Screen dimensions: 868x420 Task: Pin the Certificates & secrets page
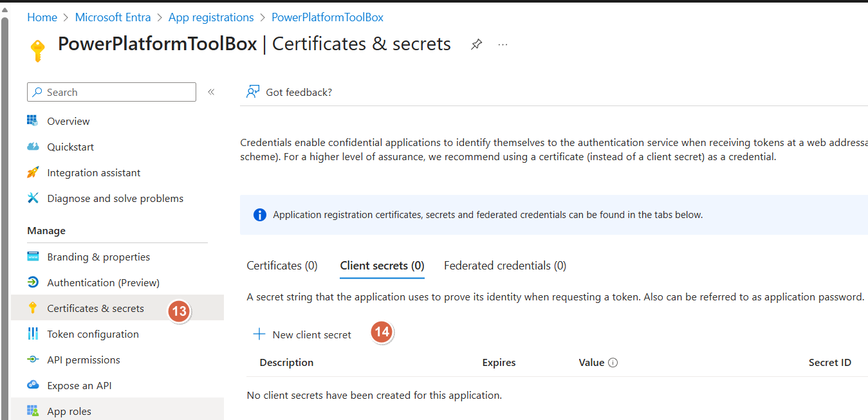pyautogui.click(x=476, y=44)
